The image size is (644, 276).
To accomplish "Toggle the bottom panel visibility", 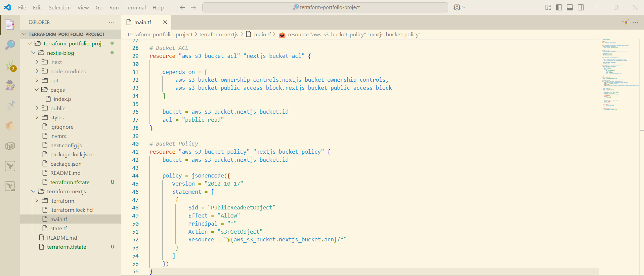I will (570, 7).
